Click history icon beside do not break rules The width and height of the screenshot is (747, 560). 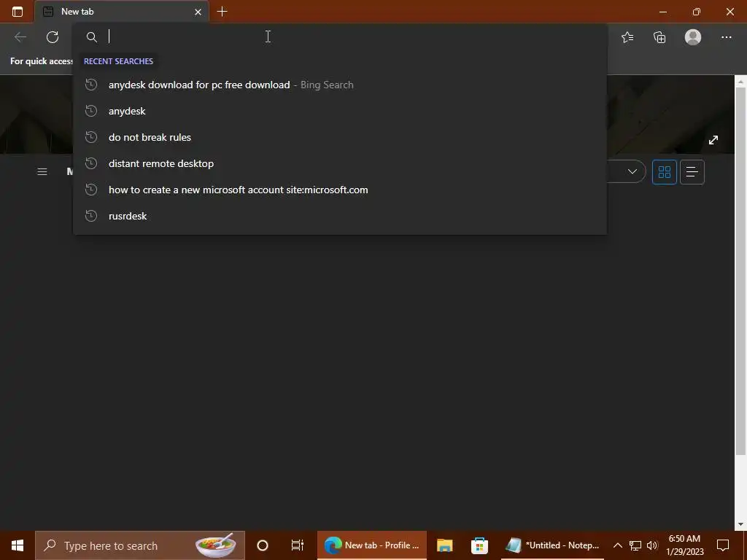tap(91, 137)
